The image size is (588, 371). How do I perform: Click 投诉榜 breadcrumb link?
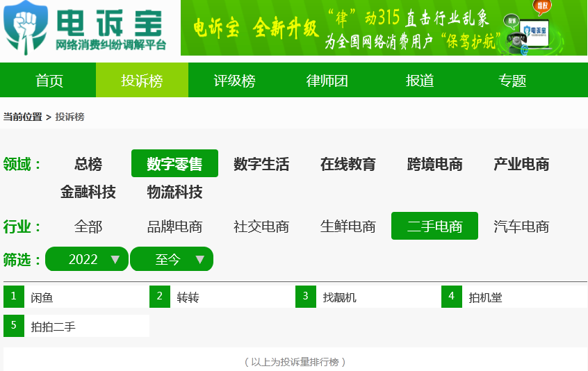[x=70, y=117]
